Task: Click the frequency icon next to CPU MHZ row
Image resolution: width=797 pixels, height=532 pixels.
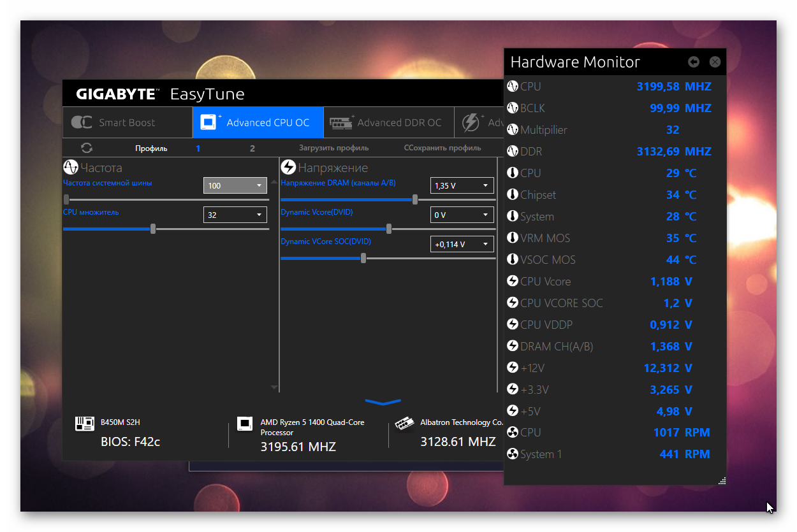Action: (512, 87)
